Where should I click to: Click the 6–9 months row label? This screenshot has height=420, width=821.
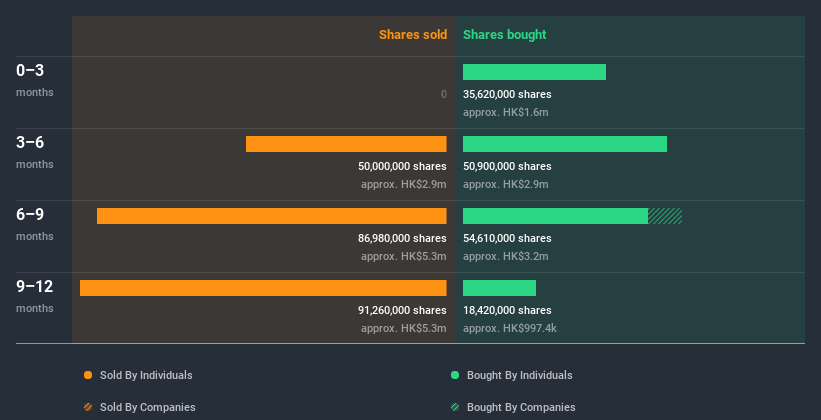[x=35, y=224]
